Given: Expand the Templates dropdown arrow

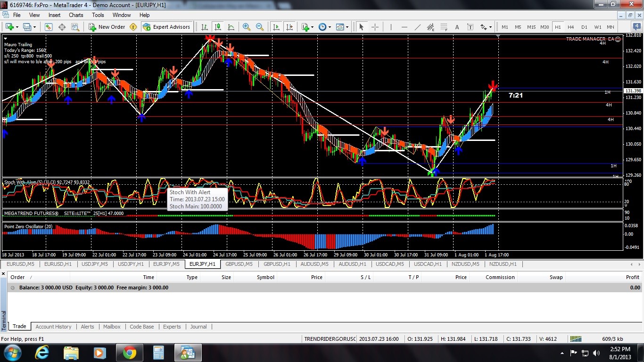Looking at the screenshot, I should click(347, 27).
